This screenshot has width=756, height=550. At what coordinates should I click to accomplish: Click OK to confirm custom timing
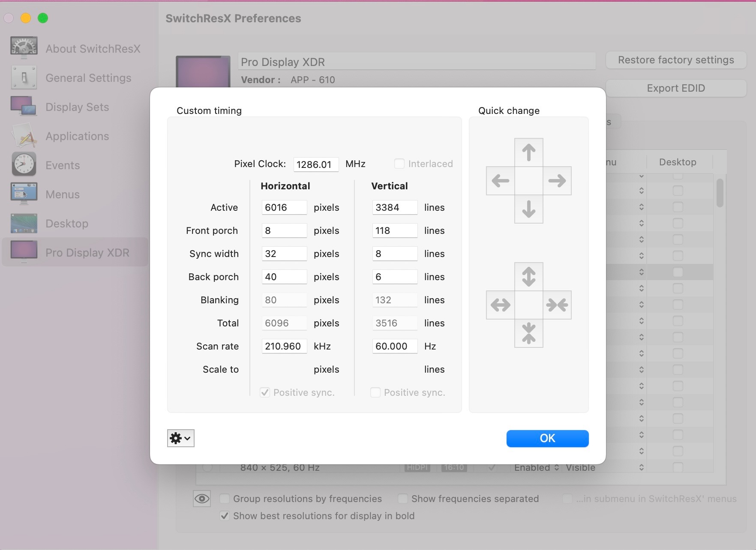[547, 438]
